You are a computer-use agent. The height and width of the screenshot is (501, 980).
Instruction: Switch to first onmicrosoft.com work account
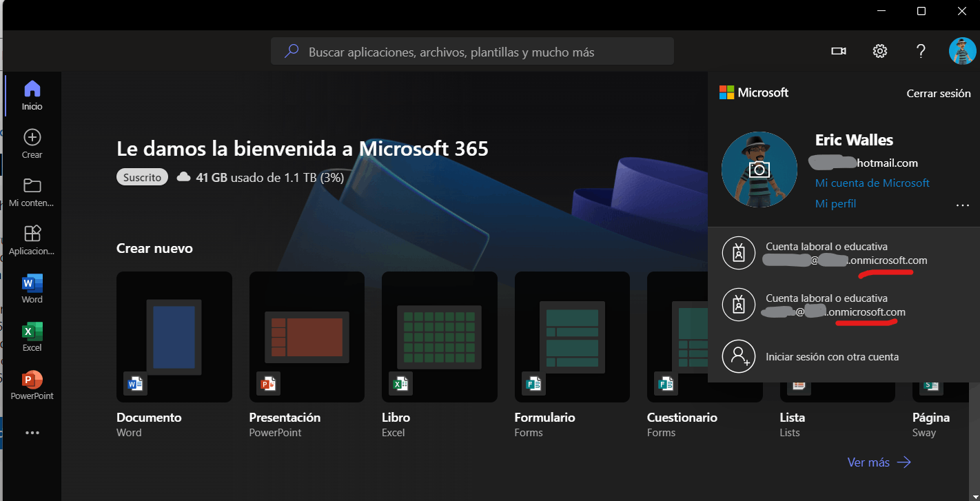tap(844, 254)
